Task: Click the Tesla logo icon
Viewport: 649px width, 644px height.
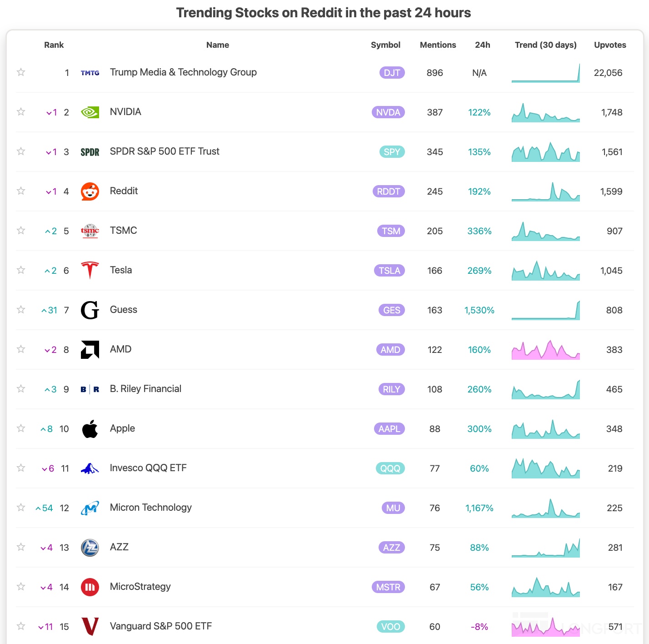Action: click(90, 270)
